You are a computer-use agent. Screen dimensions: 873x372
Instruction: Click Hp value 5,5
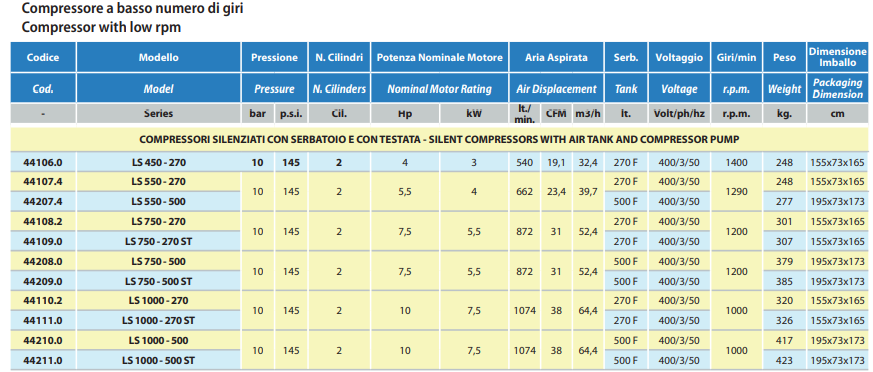coord(405,192)
